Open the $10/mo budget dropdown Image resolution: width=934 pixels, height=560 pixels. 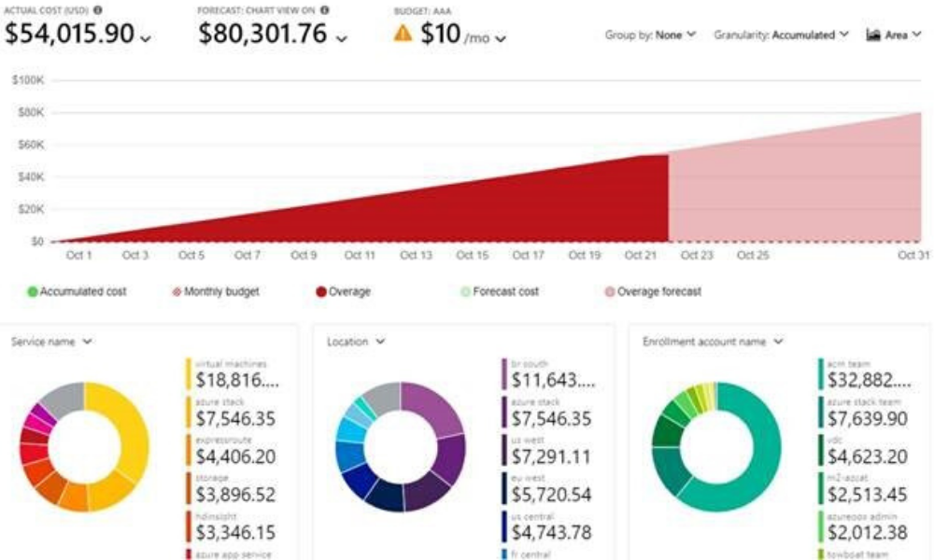(501, 38)
